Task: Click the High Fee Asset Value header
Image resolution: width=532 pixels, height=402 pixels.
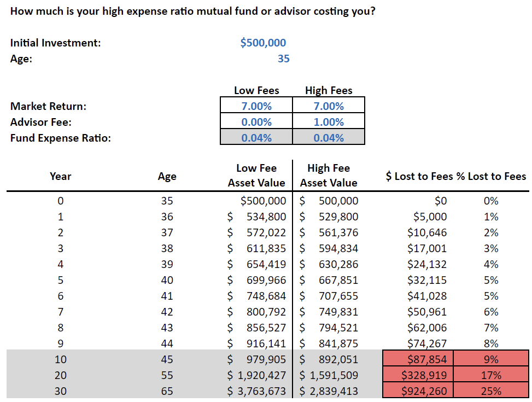Action: 329,176
